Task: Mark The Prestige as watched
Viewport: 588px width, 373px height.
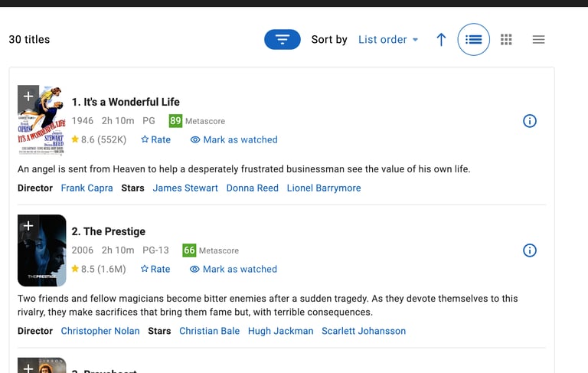Action: point(234,270)
